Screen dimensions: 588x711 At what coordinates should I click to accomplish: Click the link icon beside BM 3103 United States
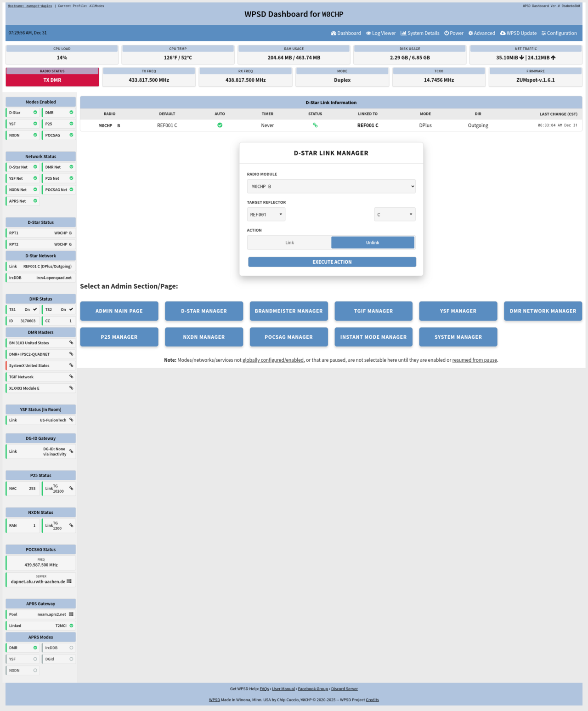pyautogui.click(x=71, y=342)
